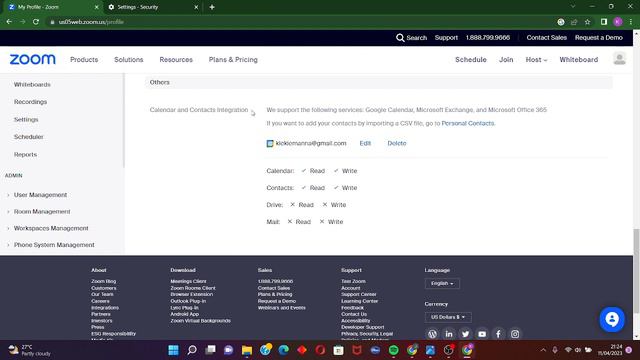Open the Windows Start menu
Screen dimensions: 640x360
click(173, 350)
